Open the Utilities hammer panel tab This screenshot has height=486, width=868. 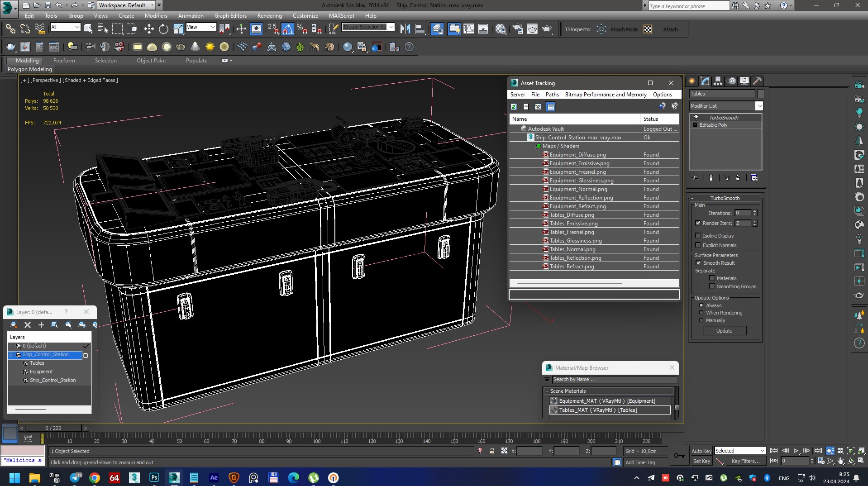coord(758,81)
